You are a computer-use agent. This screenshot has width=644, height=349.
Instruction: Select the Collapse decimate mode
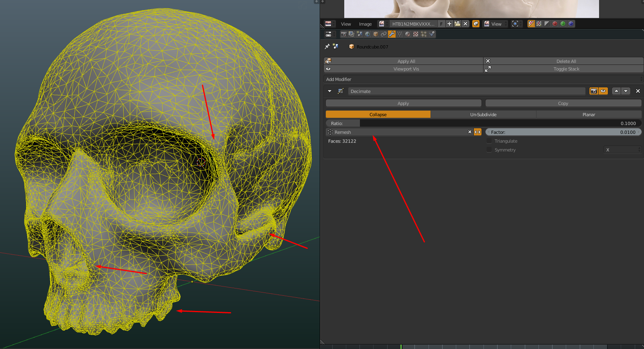[x=378, y=114]
